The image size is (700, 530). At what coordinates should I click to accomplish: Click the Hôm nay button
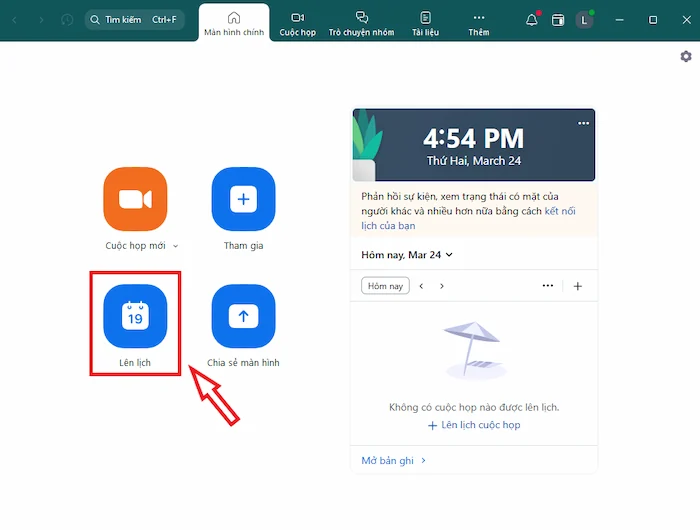[385, 286]
